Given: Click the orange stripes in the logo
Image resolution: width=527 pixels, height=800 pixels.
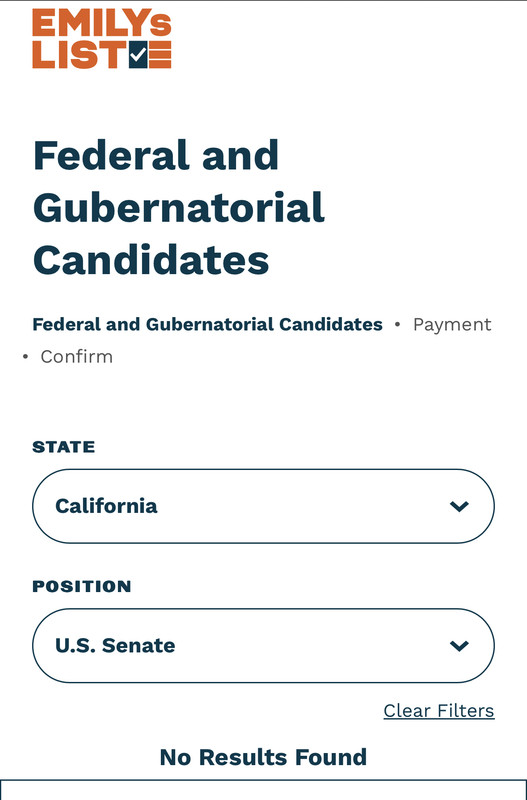Looking at the screenshot, I should [x=160, y=54].
